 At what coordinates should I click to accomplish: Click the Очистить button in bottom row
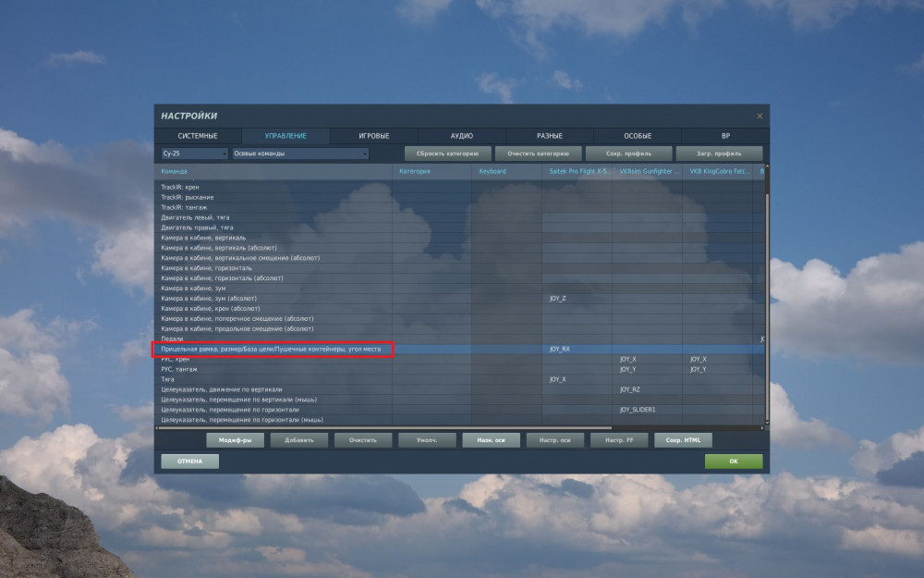coord(363,440)
